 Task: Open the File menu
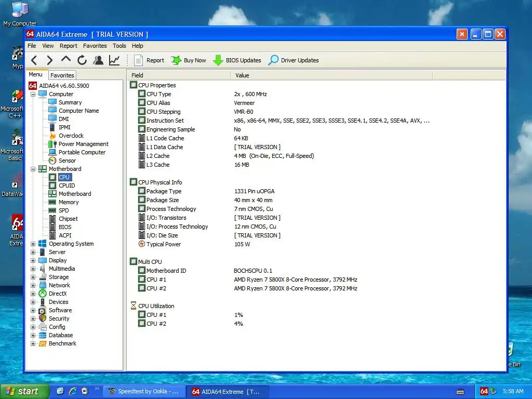click(32, 46)
